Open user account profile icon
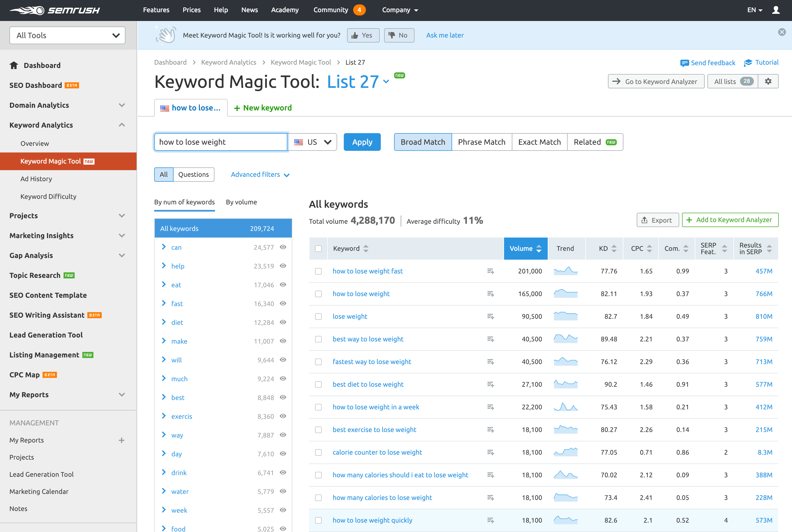This screenshot has width=792, height=532. coord(776,10)
